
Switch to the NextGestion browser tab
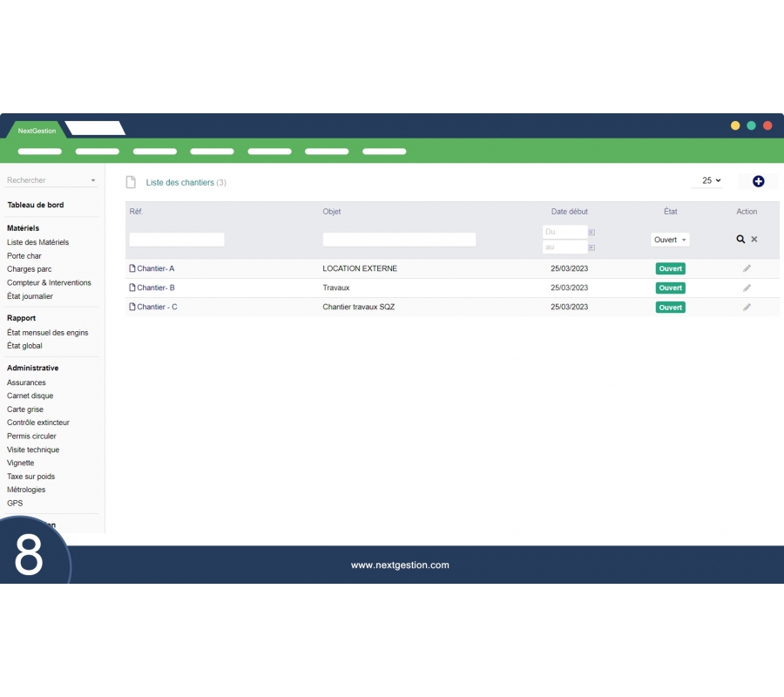pyautogui.click(x=37, y=131)
